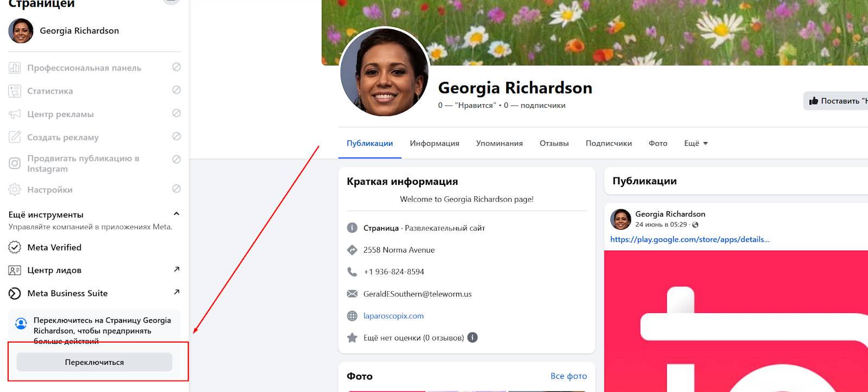The image size is (868, 392).
Task: Click the envelope icon next to the email
Action: [x=352, y=294]
